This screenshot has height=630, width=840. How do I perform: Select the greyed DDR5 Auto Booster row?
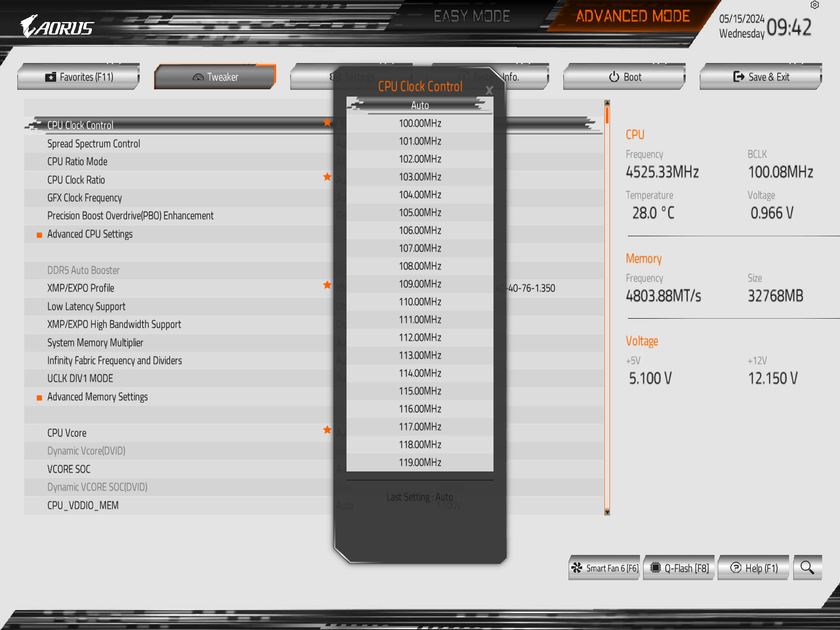click(x=313, y=270)
